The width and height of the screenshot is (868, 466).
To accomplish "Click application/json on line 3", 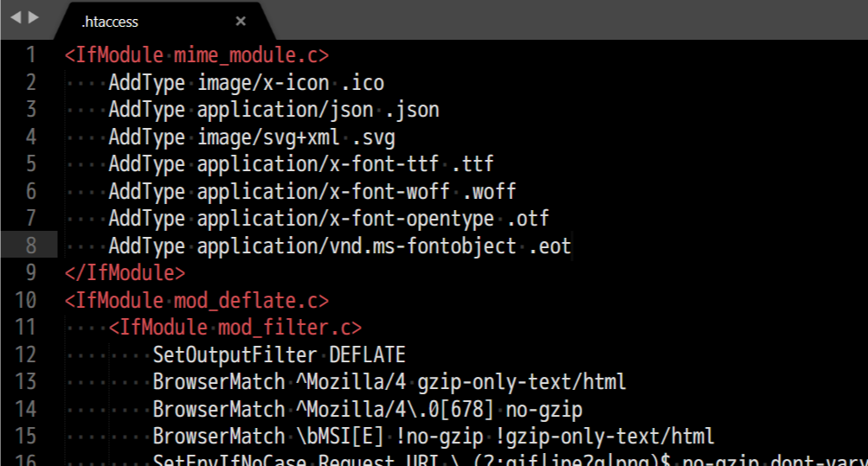I will (285, 110).
